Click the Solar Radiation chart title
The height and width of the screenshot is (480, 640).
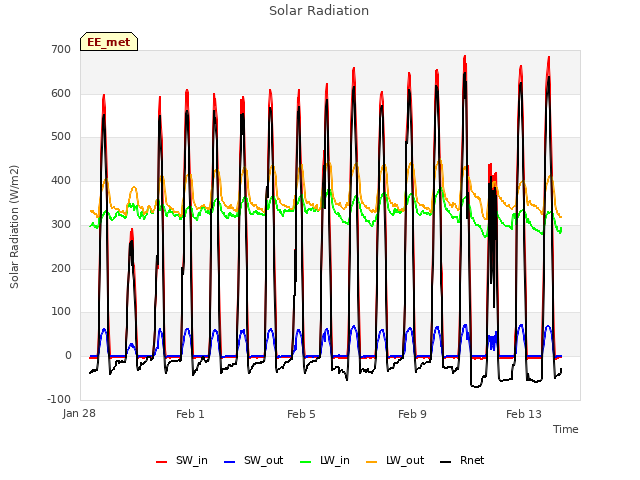point(319,11)
